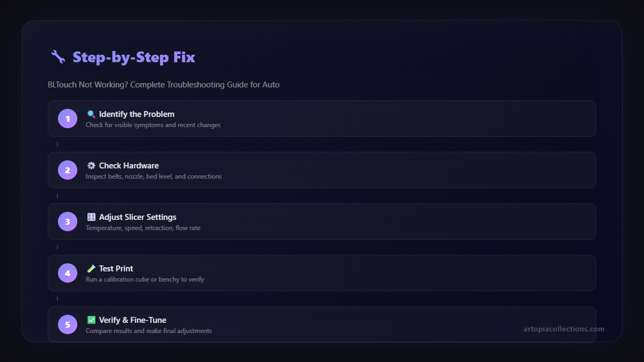
Task: Click the magnifying glass icon in step 1
Action: pyautogui.click(x=91, y=114)
